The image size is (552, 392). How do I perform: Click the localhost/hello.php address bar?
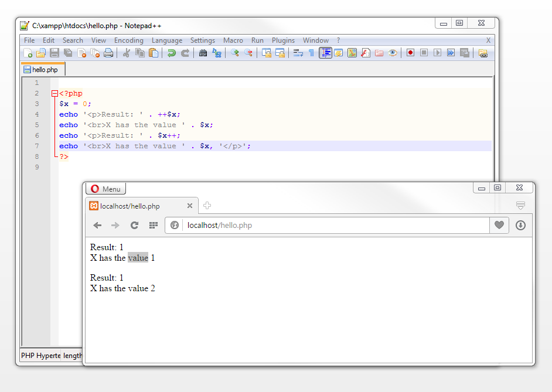click(x=328, y=226)
